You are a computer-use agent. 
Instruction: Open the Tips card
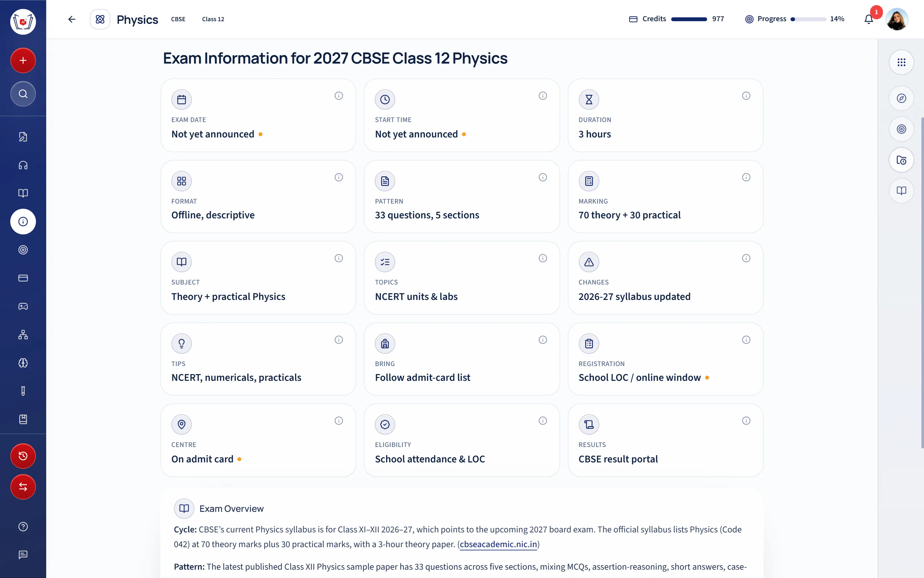click(258, 359)
